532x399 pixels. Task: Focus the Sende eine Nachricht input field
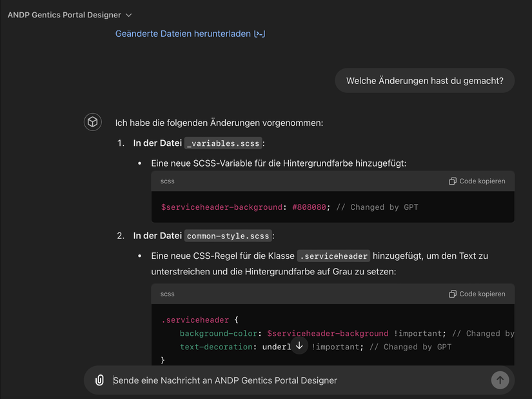pyautogui.click(x=297, y=380)
